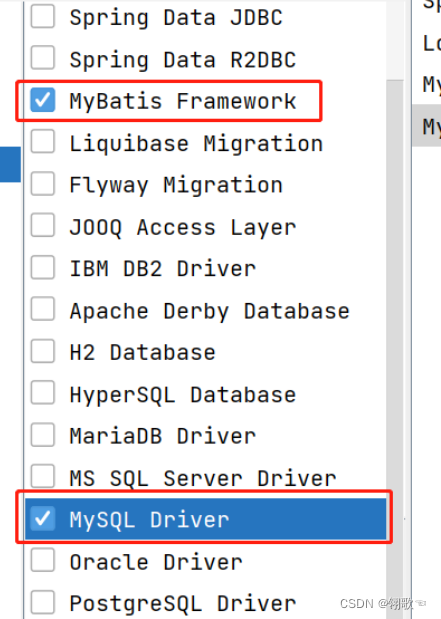Select the HyperSQL Database label

pos(183,395)
